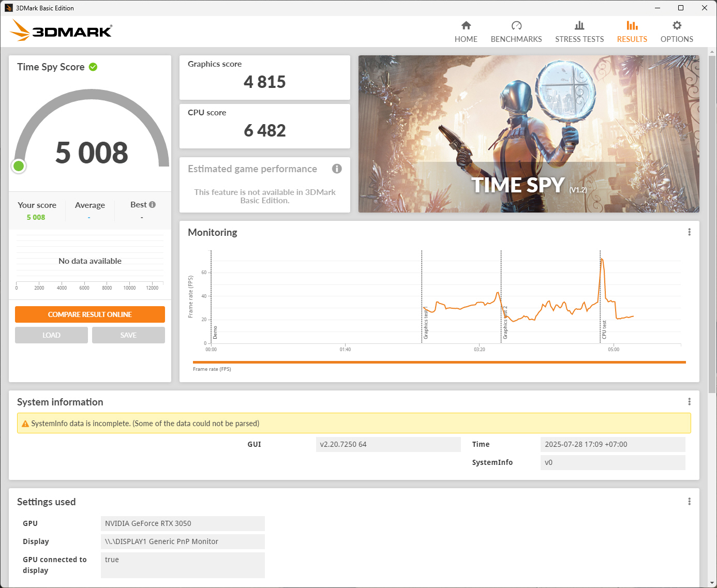The width and height of the screenshot is (717, 588).
Task: Open Benchmarks via the gauge icon
Action: pos(516,25)
